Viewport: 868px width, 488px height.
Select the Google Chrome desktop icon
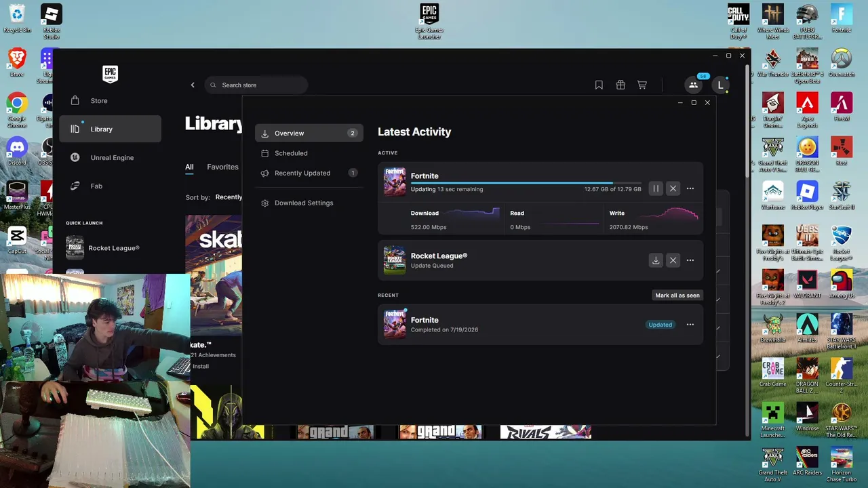(x=17, y=110)
